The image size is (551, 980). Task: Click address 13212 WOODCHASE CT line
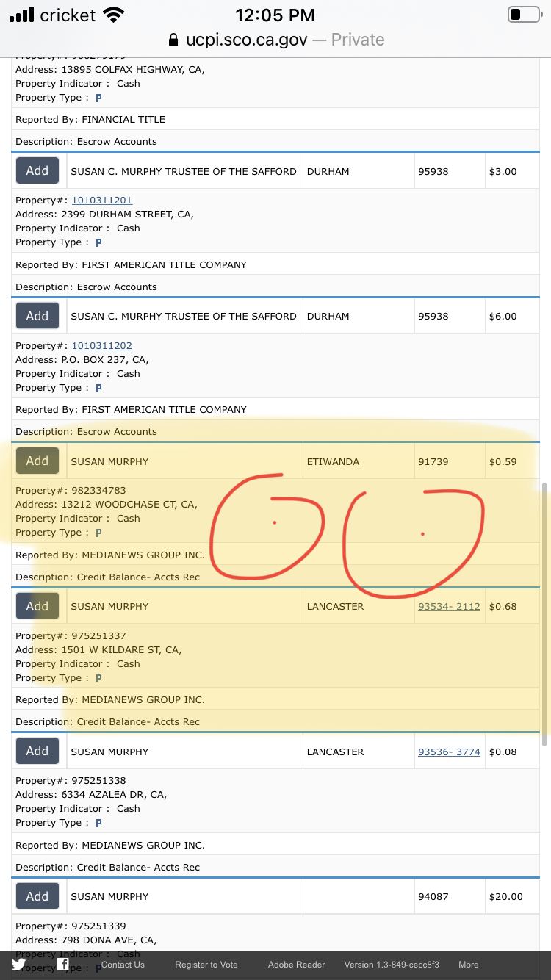[x=107, y=504]
